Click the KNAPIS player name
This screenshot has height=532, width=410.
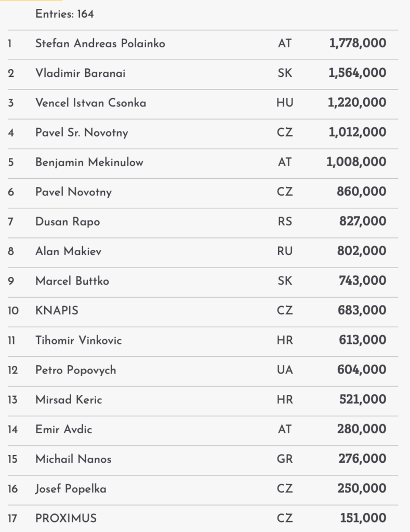coord(57,311)
